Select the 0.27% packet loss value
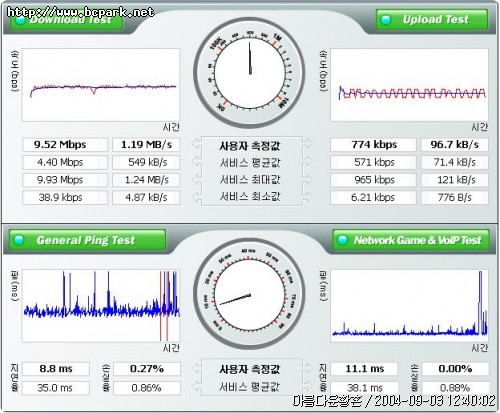Image resolution: width=500 pixels, height=413 pixels. click(147, 369)
